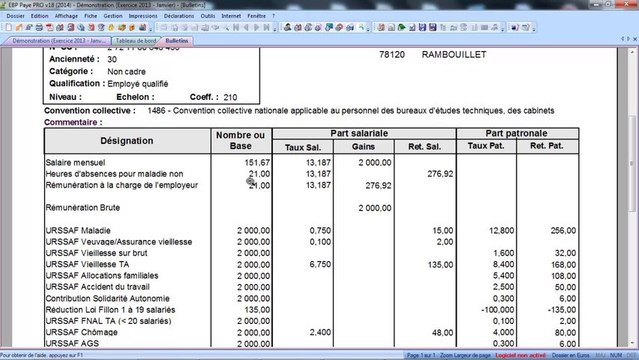The height and width of the screenshot is (360, 639).
Task: Click the URSSAF Maladie row label
Action: coord(78,230)
